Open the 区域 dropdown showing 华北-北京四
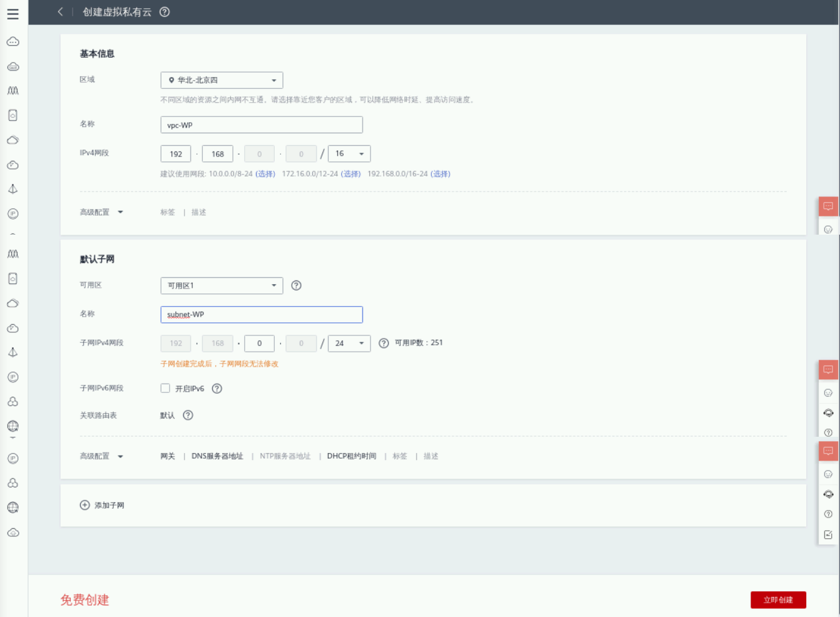Viewport: 840px width, 617px height. (x=222, y=80)
